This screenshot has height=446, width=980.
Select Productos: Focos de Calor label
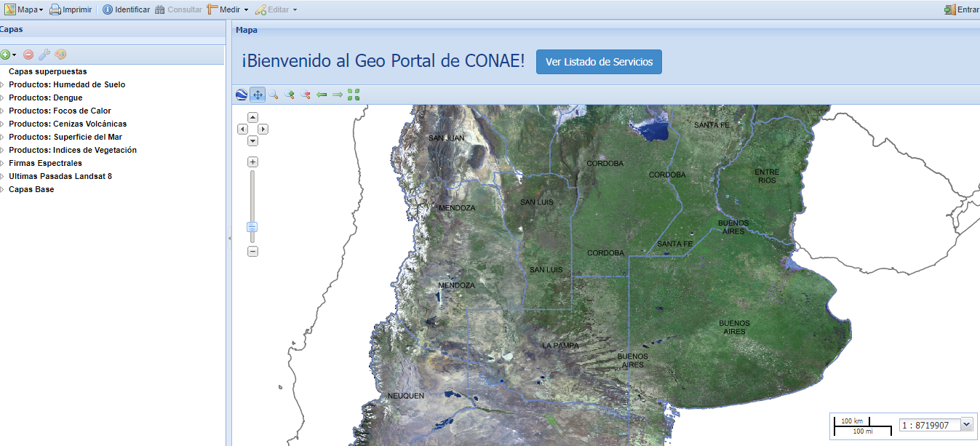(60, 111)
